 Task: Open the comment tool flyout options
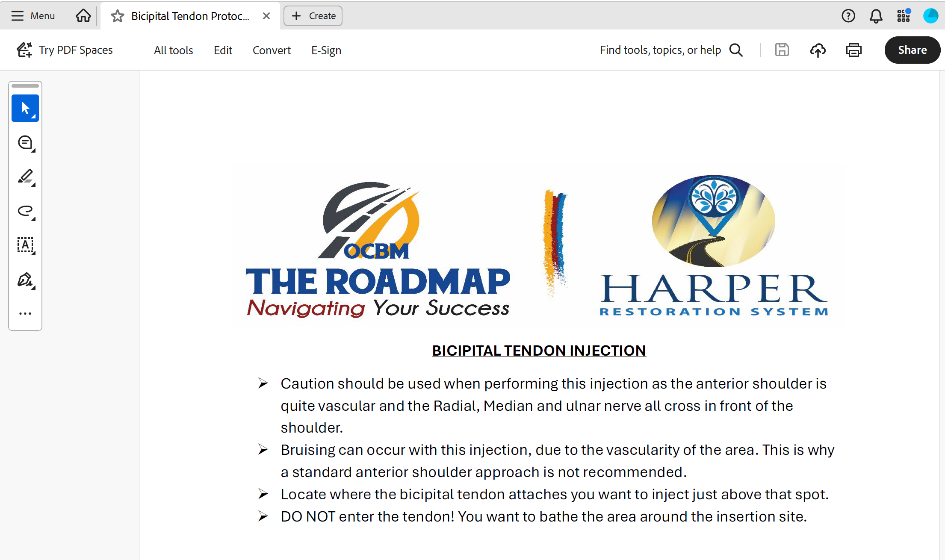point(33,150)
